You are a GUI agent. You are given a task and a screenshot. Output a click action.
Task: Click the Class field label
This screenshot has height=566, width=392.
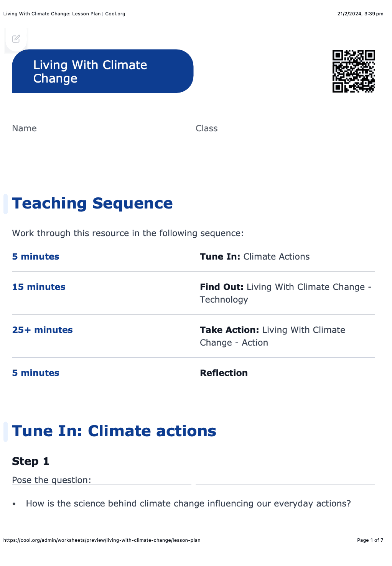pos(206,128)
